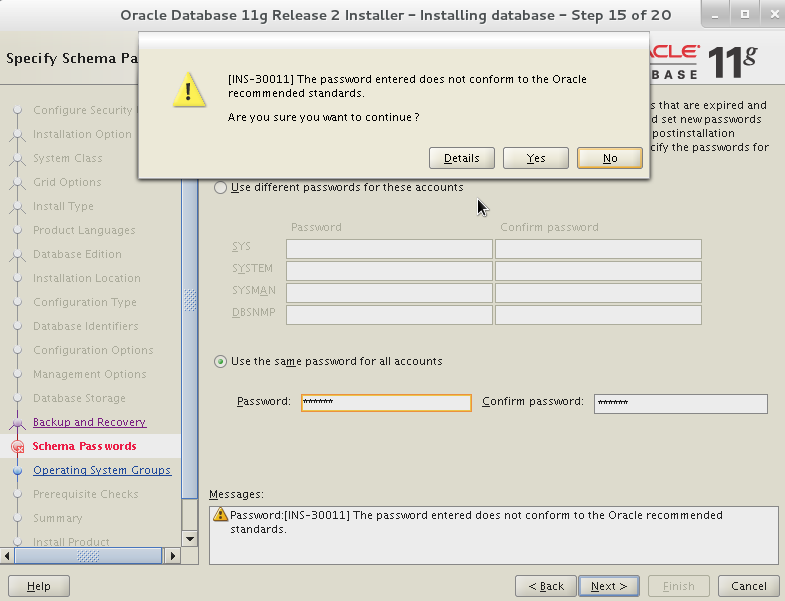Screen dimensions: 785x601
Task: Click the 'Installation Location' step text
Action: pyautogui.click(x=87, y=278)
